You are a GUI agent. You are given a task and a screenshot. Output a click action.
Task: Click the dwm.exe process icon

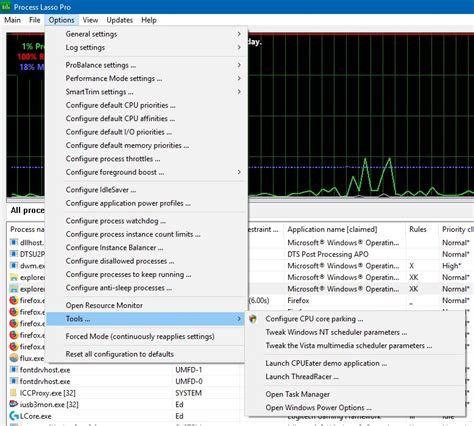[14, 266]
